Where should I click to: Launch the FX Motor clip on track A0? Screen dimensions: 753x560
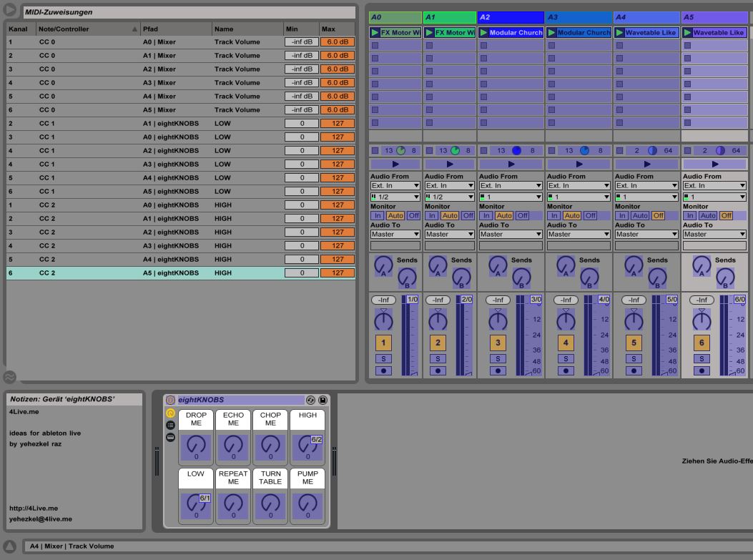[375, 33]
